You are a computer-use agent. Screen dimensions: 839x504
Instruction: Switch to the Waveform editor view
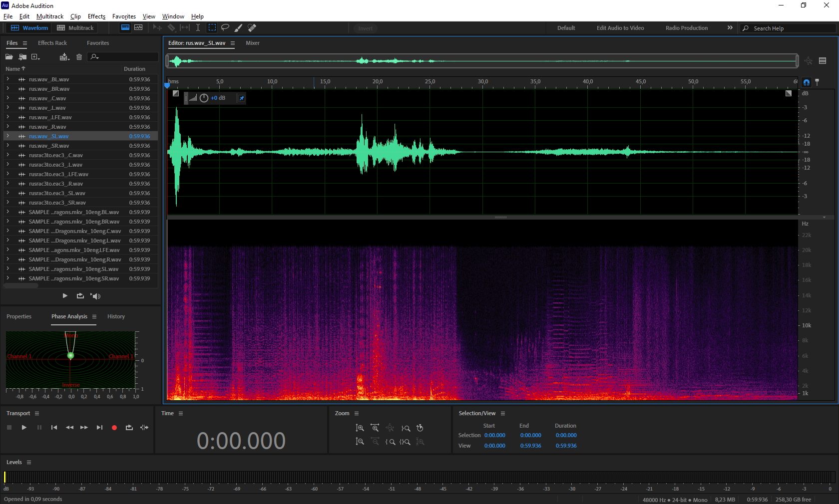(29, 28)
